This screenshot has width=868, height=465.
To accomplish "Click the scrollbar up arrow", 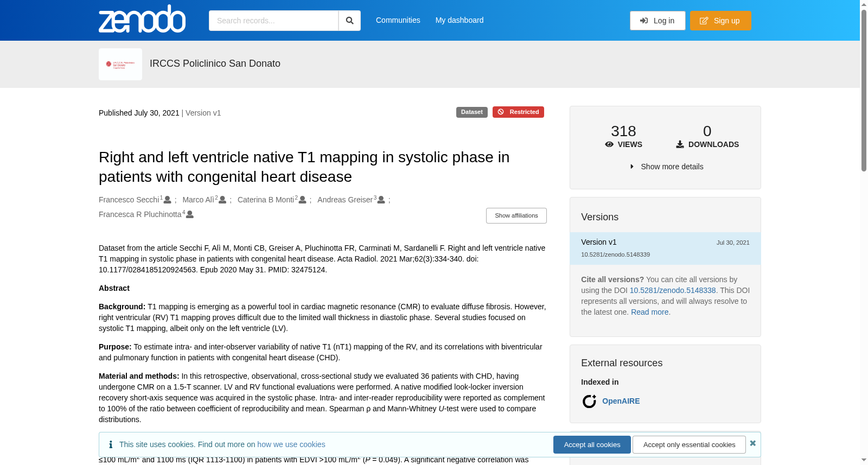I will tap(864, 4).
